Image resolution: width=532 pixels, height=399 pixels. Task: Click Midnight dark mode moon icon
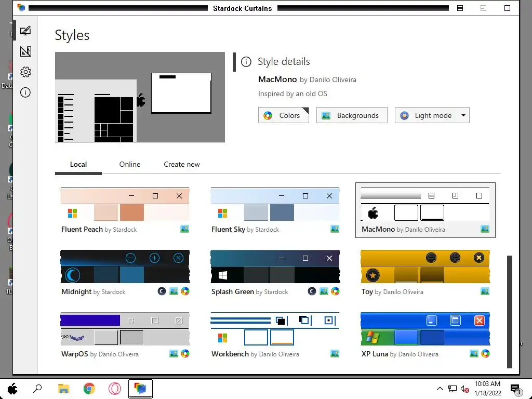coord(162,291)
